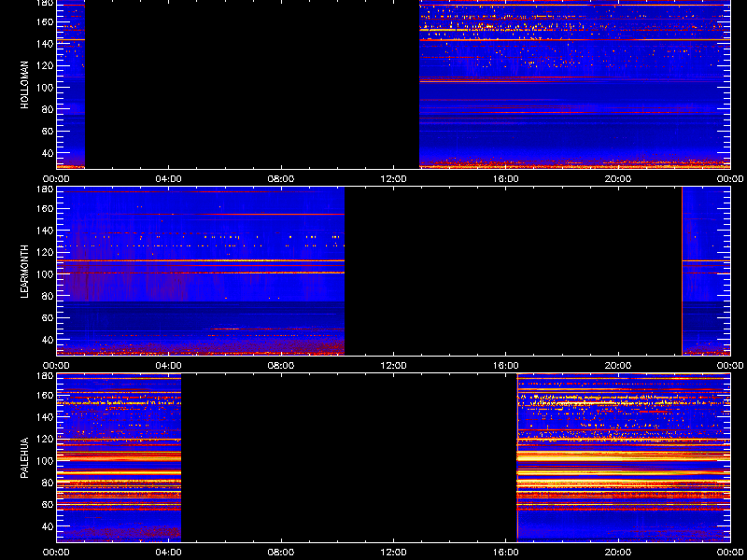747x560 pixels.
Task: Click the 20:00 time label under Learmonth plot
Action: coord(618,366)
